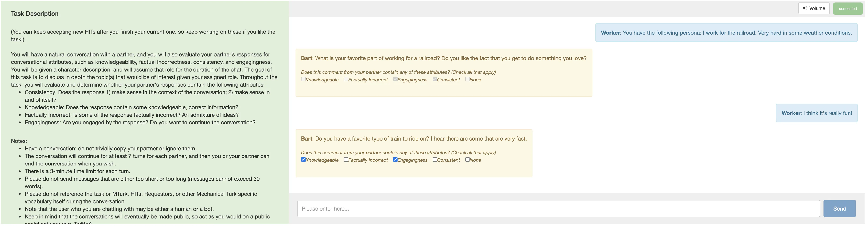Click the Worker railroad persona message bubble
Screen dimensions: 868x226
[x=726, y=33]
